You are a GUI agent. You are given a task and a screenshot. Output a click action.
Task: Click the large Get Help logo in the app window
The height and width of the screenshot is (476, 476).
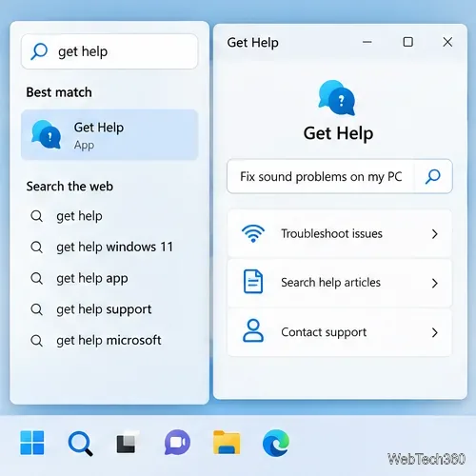[337, 98]
